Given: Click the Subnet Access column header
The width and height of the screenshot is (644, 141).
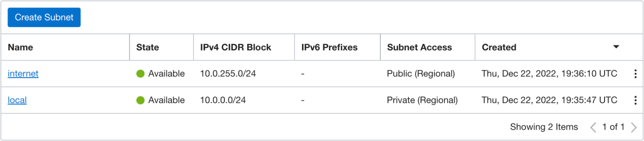Looking at the screenshot, I should [419, 47].
